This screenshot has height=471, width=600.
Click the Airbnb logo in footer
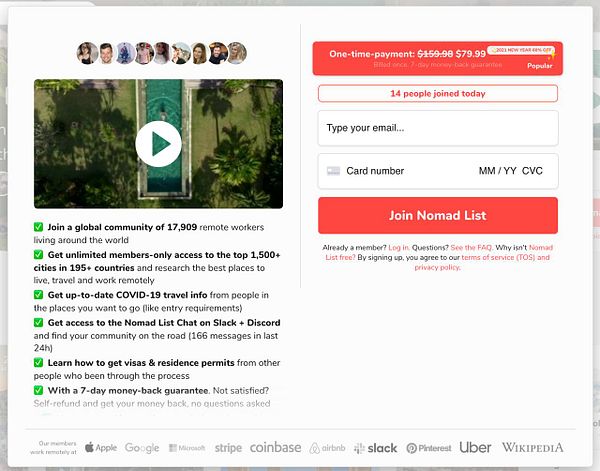[328, 448]
